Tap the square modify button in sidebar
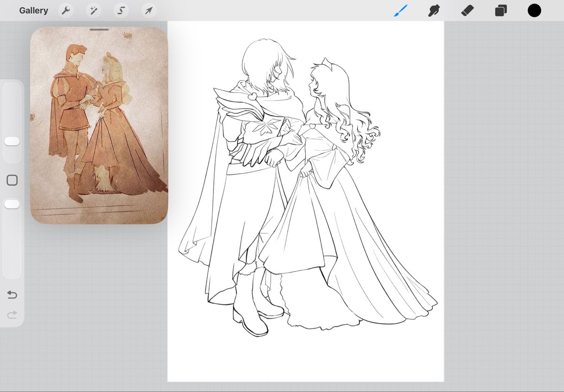The height and width of the screenshot is (392, 564). 12,180
